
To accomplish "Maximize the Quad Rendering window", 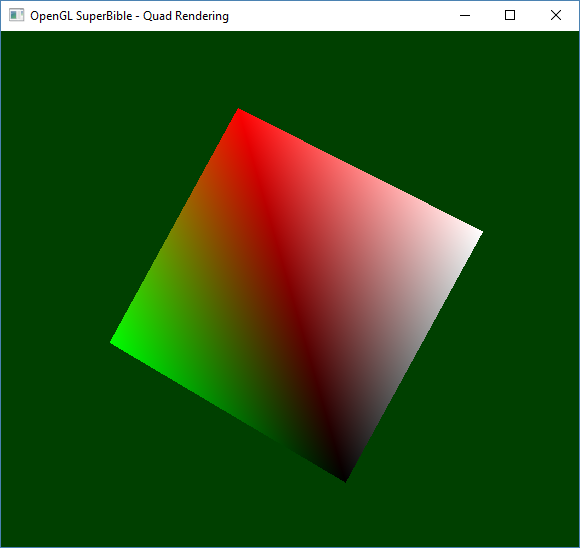I will (510, 16).
